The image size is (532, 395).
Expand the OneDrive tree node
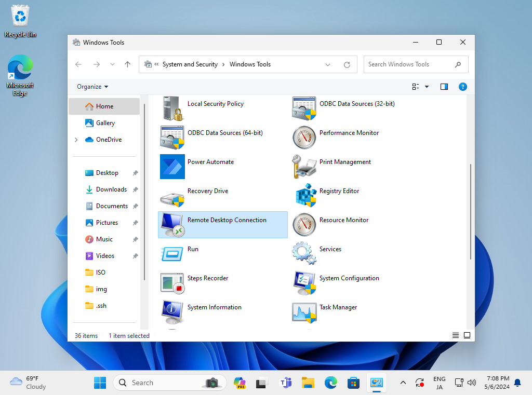point(76,140)
